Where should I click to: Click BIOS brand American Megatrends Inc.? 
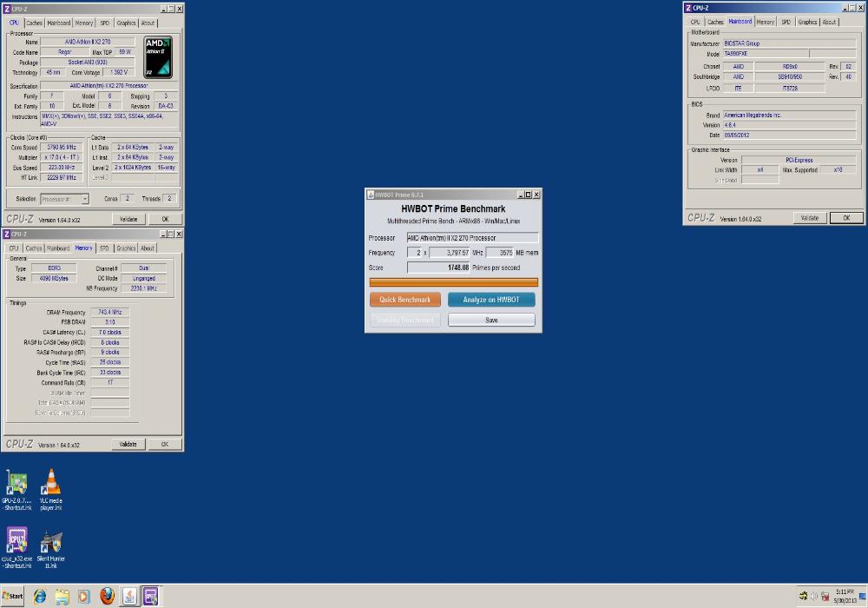click(x=789, y=116)
